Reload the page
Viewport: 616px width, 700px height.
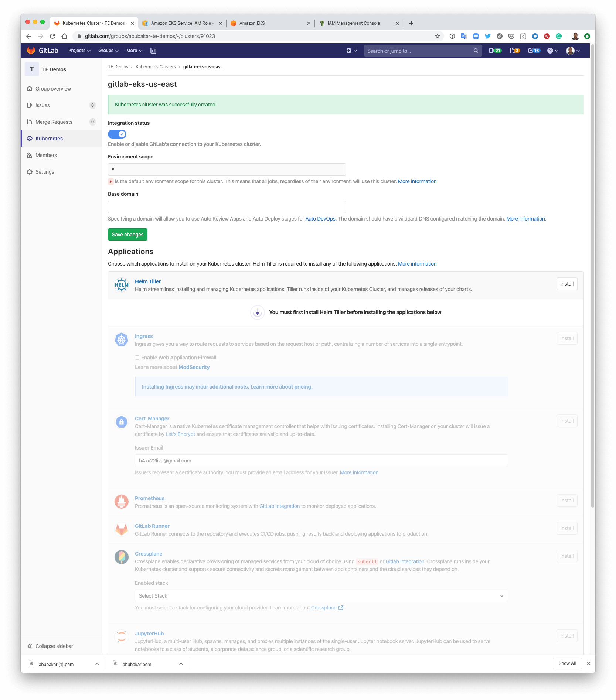(52, 36)
